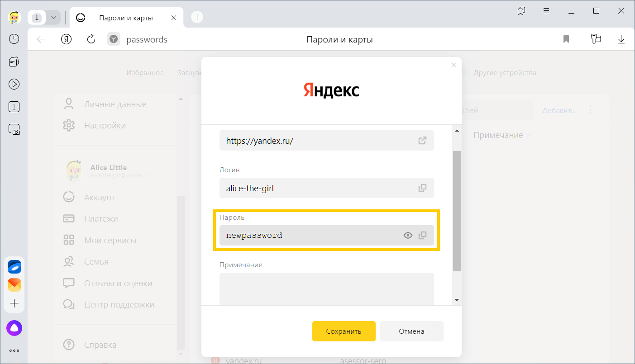Image resolution: width=635 pixels, height=364 pixels.
Task: Bookmark this page icon
Action: tap(566, 39)
